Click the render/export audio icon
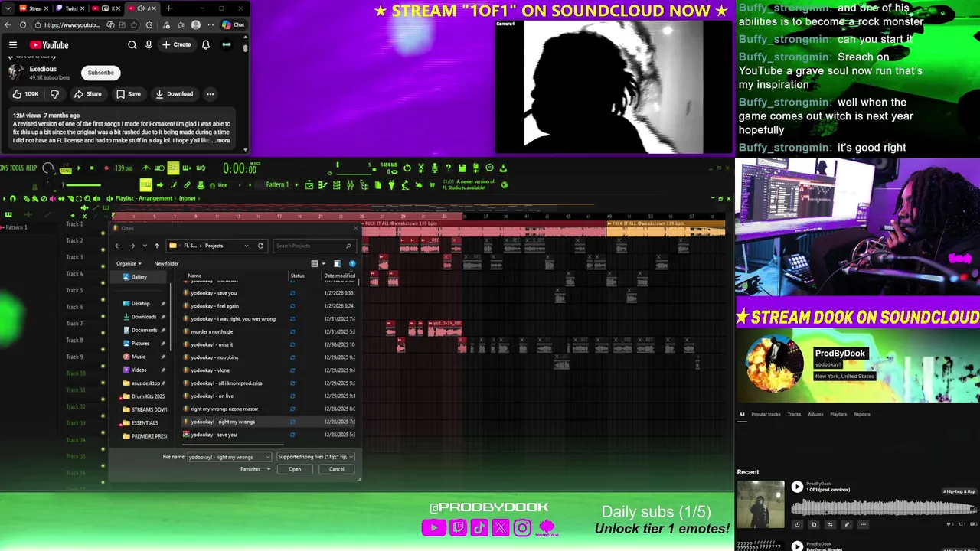Image resolution: width=980 pixels, height=551 pixels. 503,168
